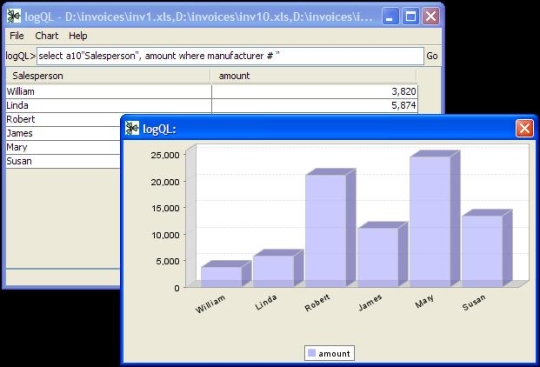Click the amount legend color swatch
Screen dimensions: 540x367
coord(312,353)
